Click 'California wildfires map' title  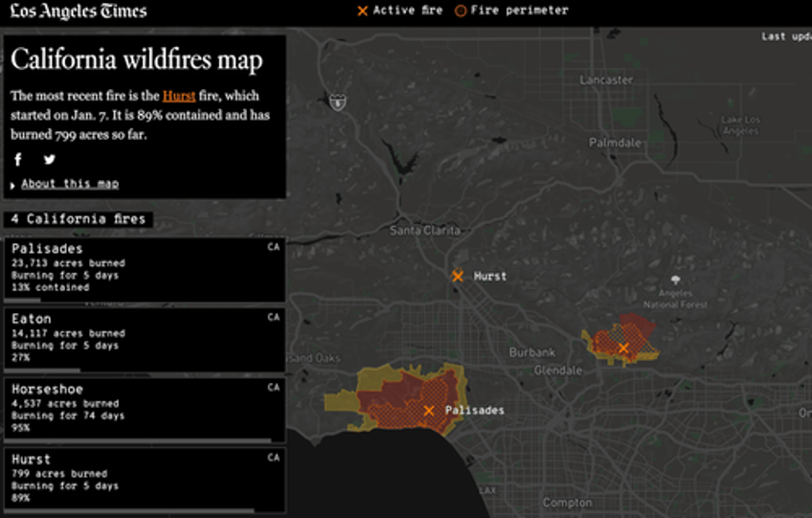(x=137, y=59)
